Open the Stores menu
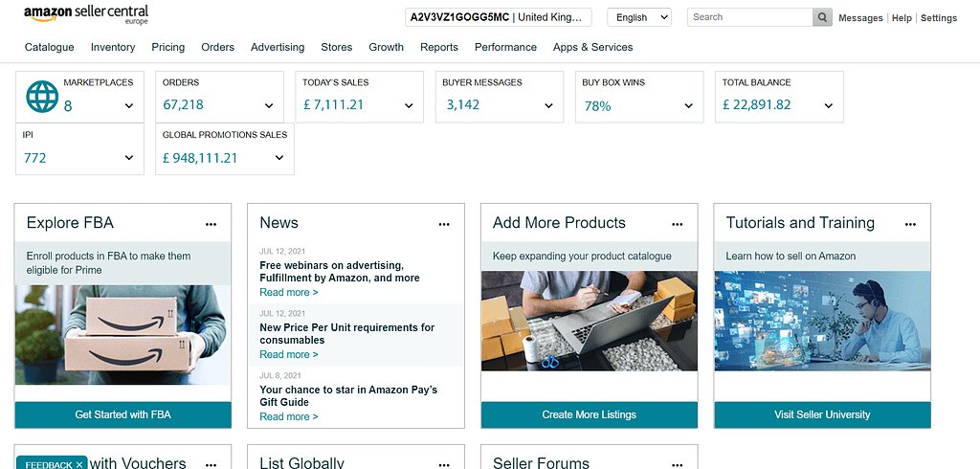980x469 pixels. tap(336, 47)
